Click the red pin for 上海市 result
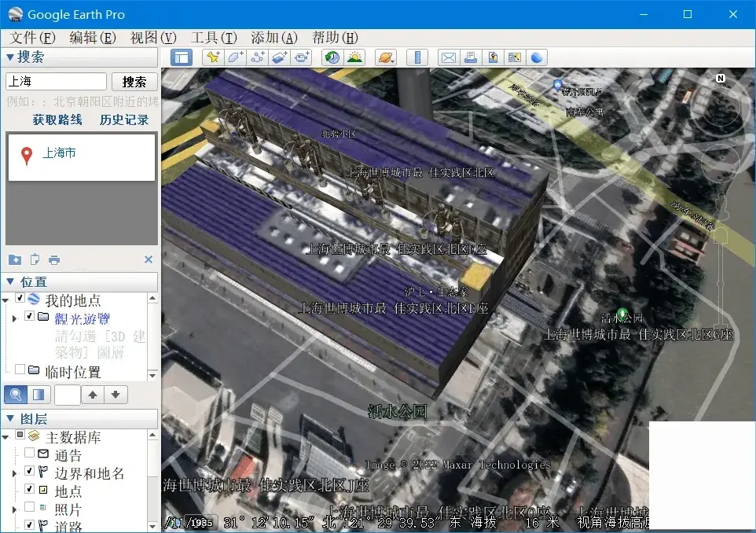Viewport: 756px width, 533px height. tap(27, 156)
